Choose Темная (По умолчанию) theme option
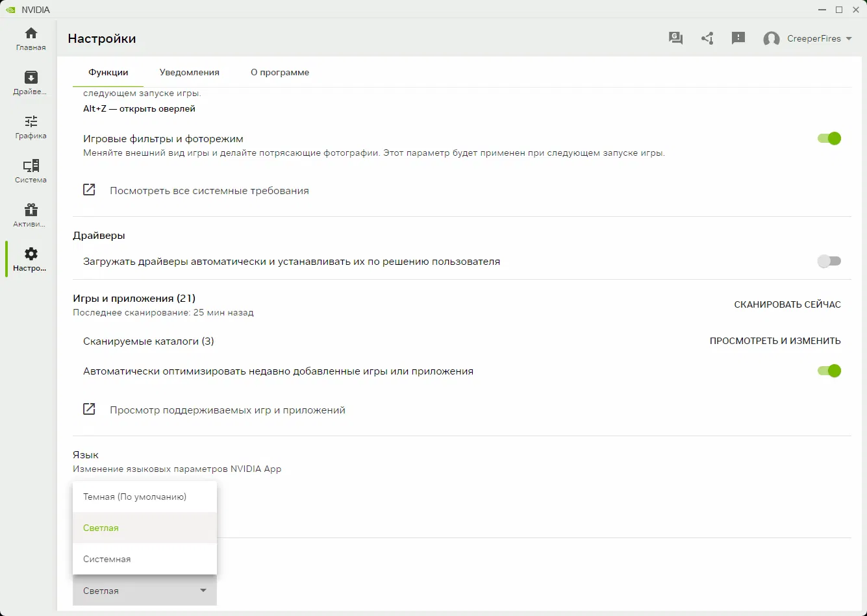This screenshot has width=867, height=616. (x=145, y=497)
